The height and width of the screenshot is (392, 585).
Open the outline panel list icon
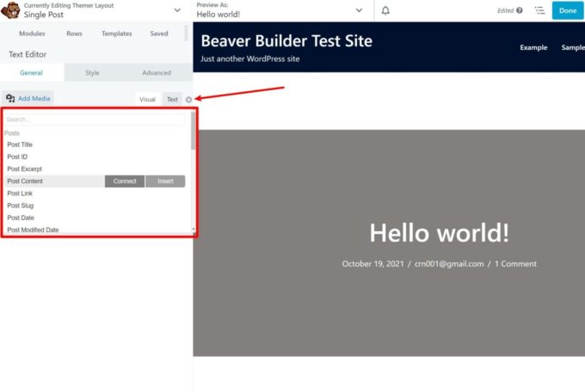point(539,10)
